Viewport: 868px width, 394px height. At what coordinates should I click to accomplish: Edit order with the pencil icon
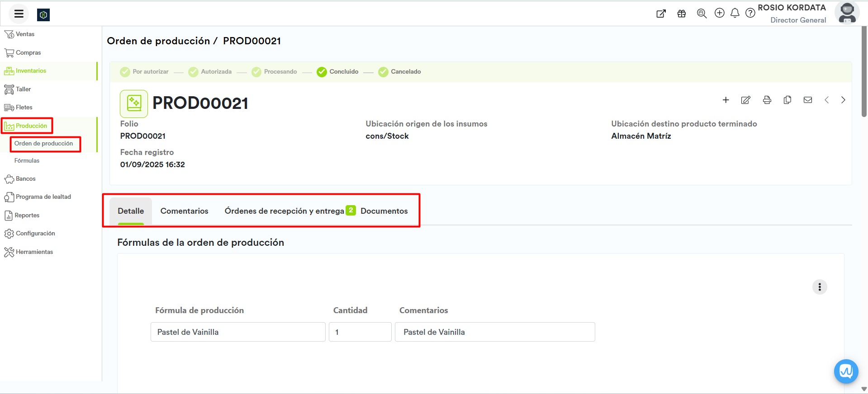click(746, 100)
